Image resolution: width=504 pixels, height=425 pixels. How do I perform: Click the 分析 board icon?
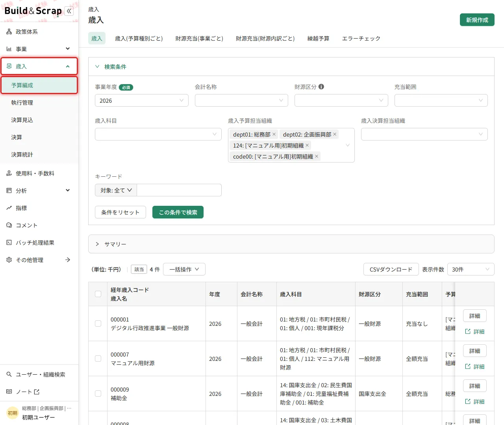[x=9, y=191]
